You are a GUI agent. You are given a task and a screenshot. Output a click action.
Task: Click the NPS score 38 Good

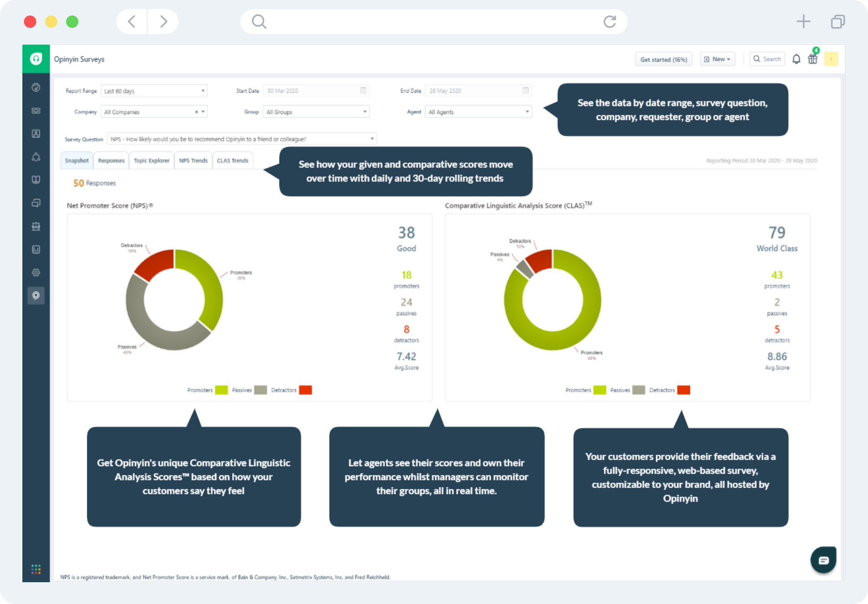point(406,239)
